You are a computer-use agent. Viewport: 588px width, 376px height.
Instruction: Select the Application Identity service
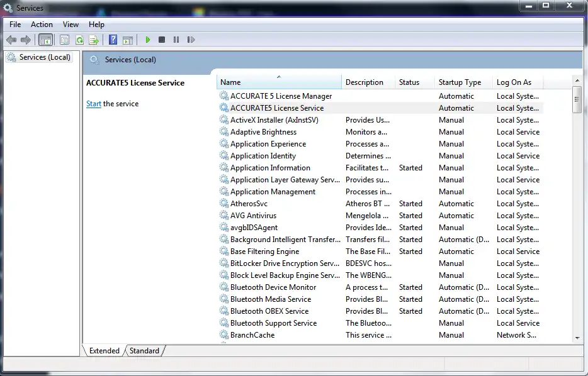coord(263,156)
